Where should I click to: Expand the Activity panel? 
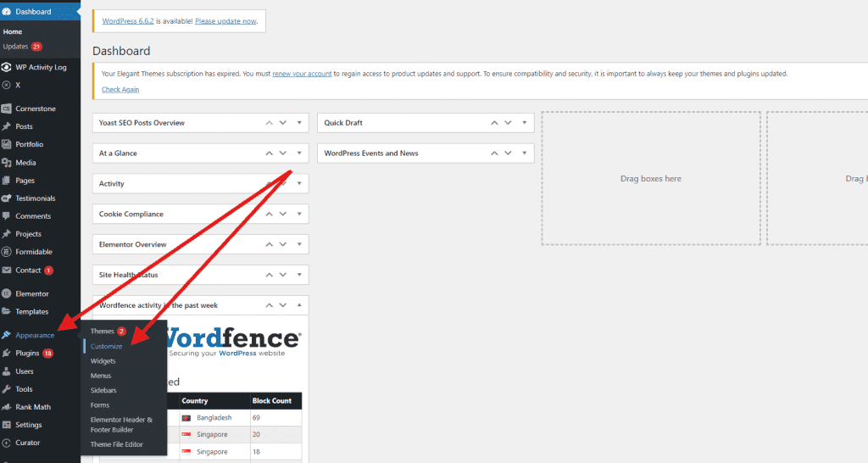click(299, 184)
